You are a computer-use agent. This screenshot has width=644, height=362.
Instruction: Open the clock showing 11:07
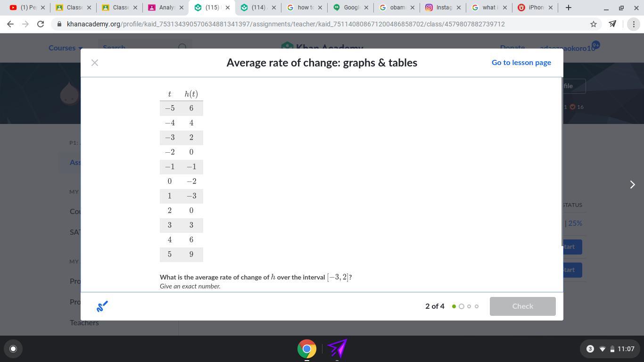[626, 349]
